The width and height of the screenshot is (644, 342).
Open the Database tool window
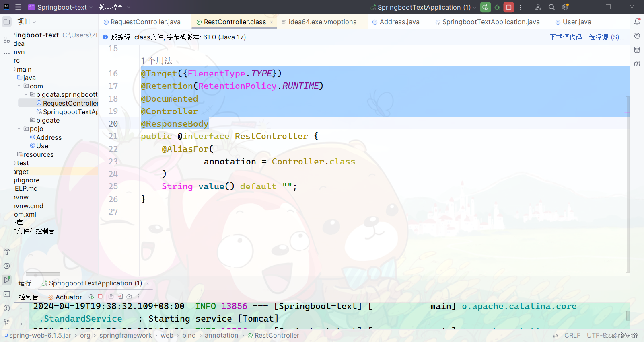[x=637, y=50]
